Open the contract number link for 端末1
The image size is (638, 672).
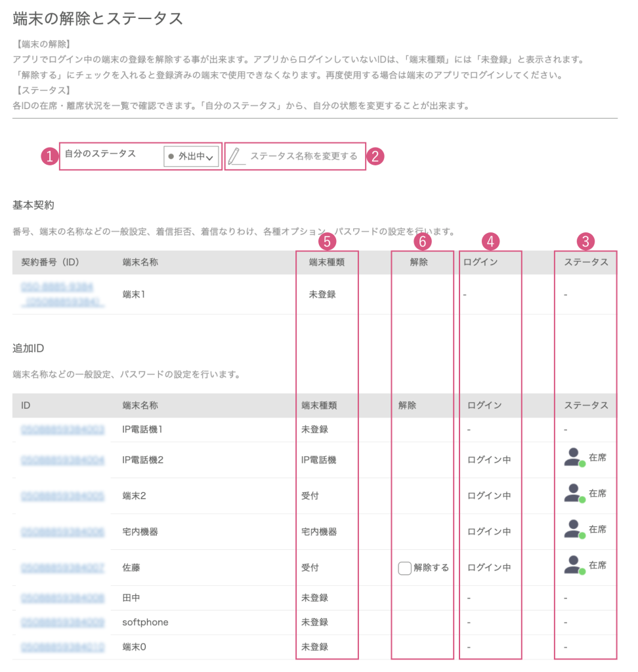click(62, 295)
